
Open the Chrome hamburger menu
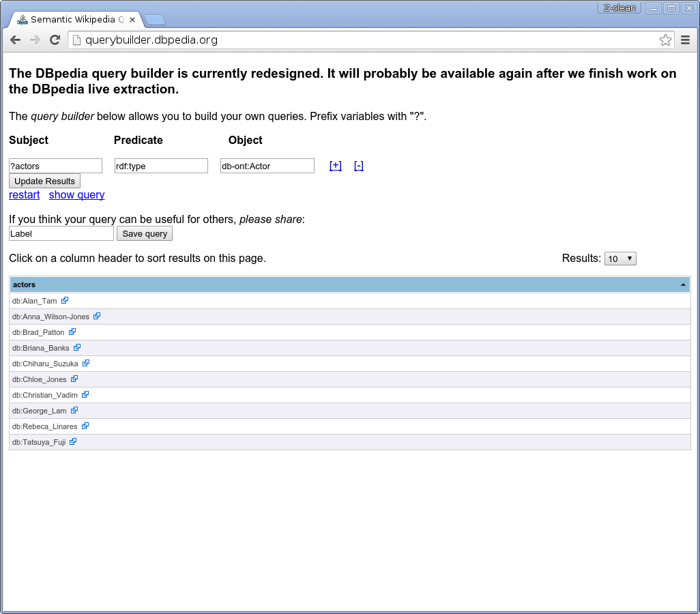click(x=686, y=40)
